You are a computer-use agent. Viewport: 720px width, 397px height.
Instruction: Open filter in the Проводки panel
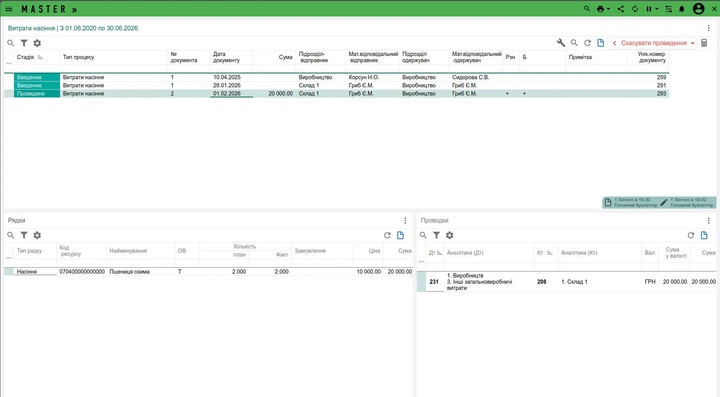437,235
